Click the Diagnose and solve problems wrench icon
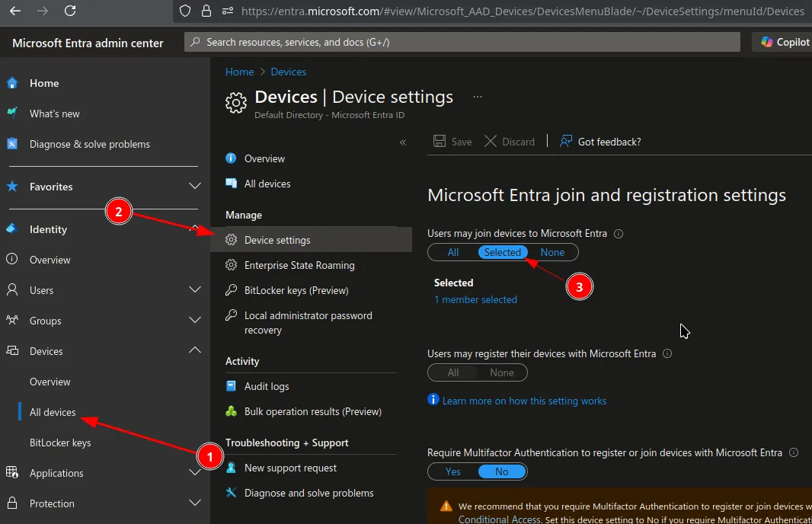 pyautogui.click(x=231, y=493)
